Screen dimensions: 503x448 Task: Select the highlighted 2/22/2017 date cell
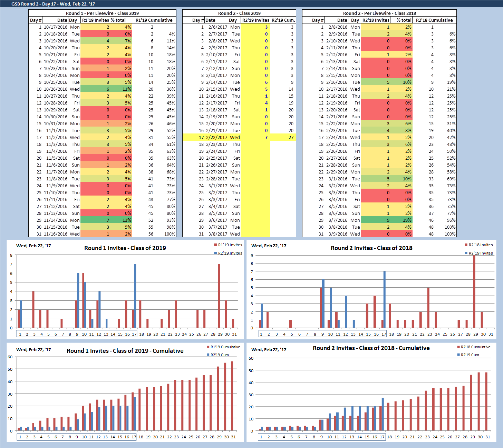point(216,137)
